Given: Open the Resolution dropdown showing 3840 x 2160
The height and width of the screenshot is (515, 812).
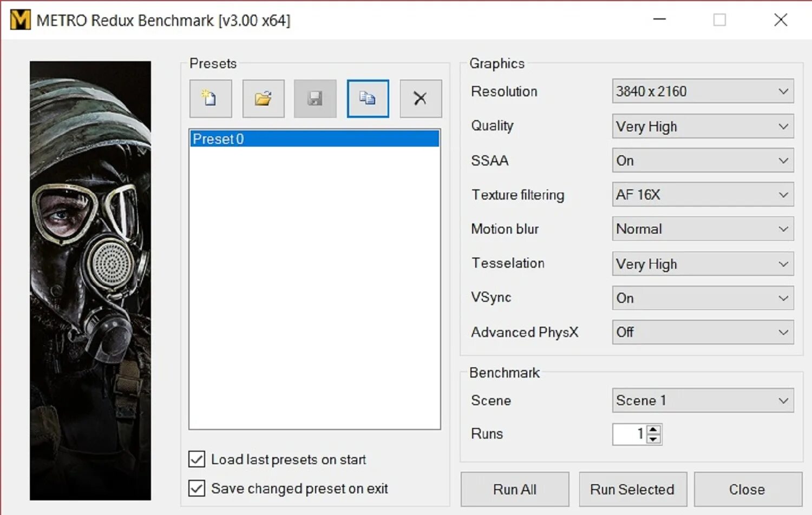Looking at the screenshot, I should click(x=703, y=91).
